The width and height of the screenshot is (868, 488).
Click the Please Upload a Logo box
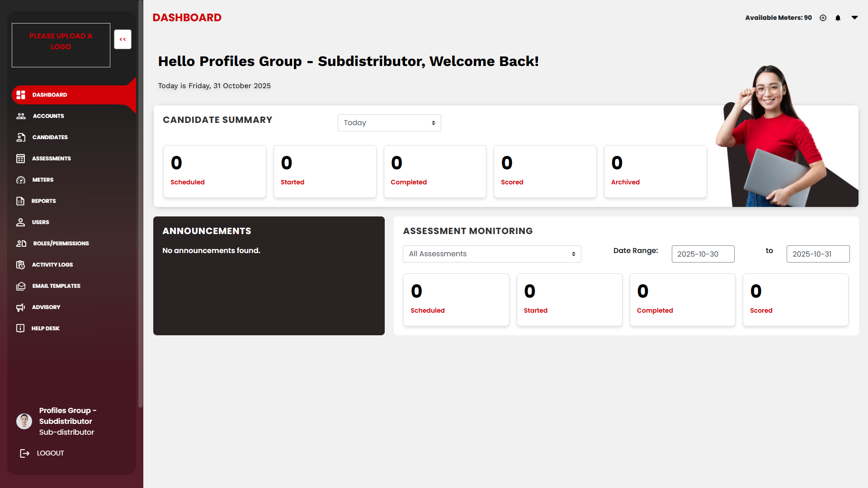61,45
